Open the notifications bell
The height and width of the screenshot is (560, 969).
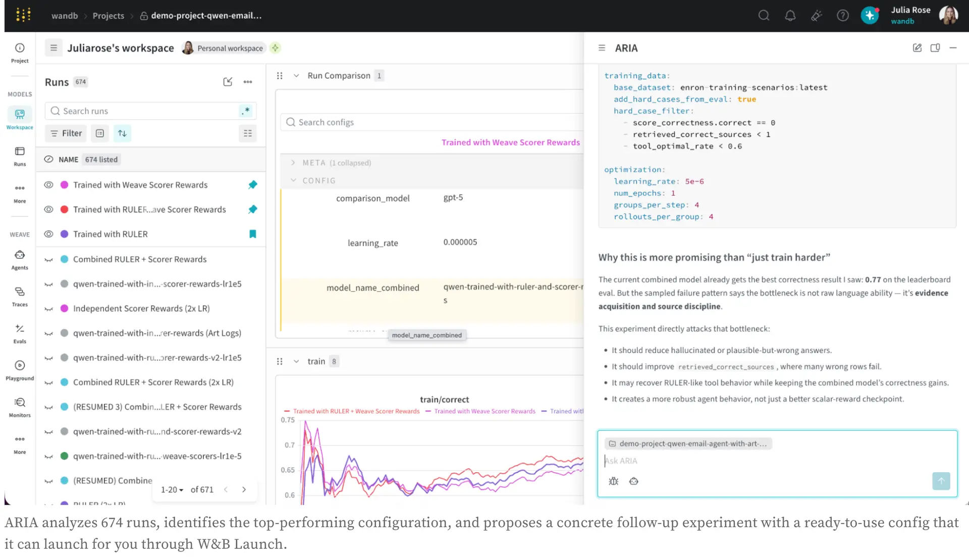pyautogui.click(x=790, y=16)
